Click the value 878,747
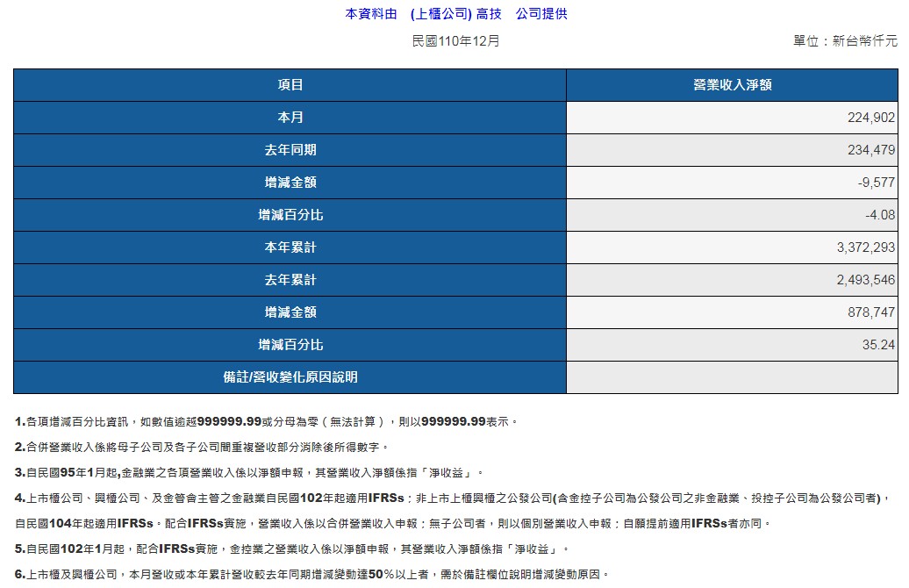 pos(870,312)
